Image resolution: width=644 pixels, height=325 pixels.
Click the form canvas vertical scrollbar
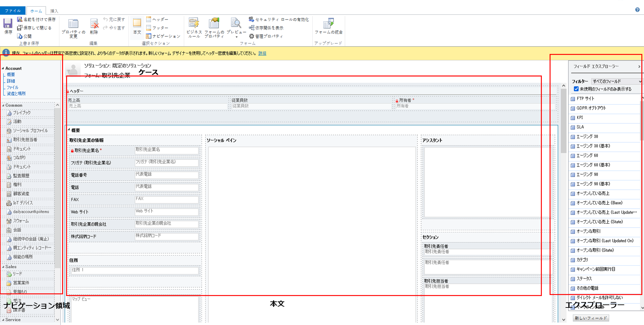pyautogui.click(x=563, y=202)
